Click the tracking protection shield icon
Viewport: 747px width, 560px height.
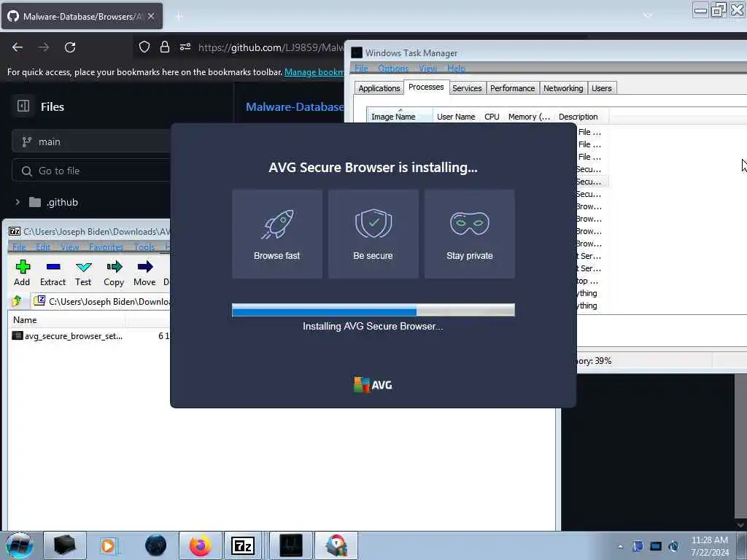click(144, 47)
